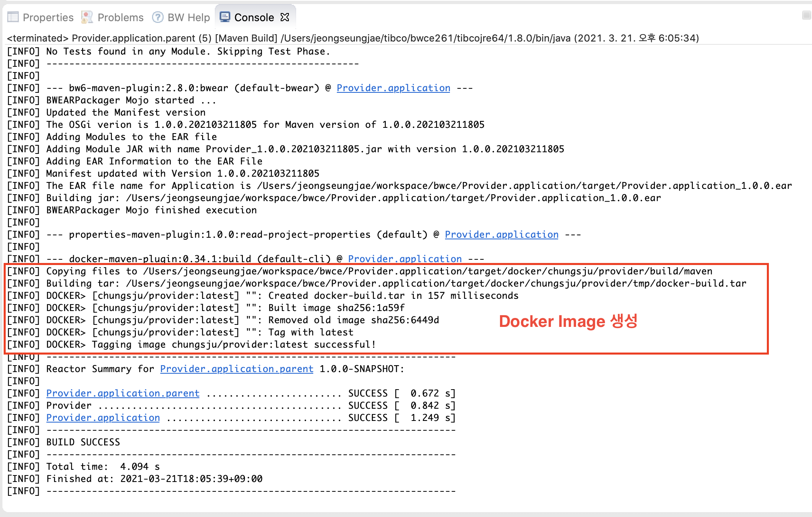Screen dimensions: 812x517
Task: Click 'Created docker-build.tar in 157 milliseconds' text
Action: click(393, 296)
